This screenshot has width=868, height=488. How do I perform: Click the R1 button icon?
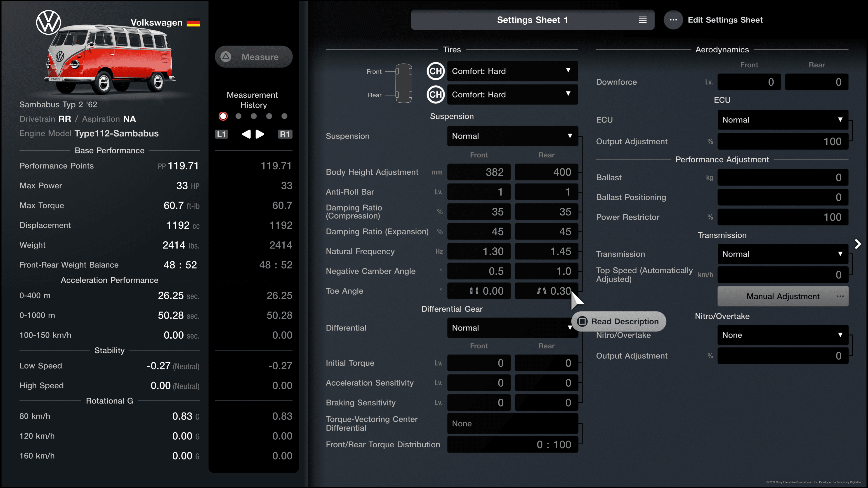[x=285, y=134]
